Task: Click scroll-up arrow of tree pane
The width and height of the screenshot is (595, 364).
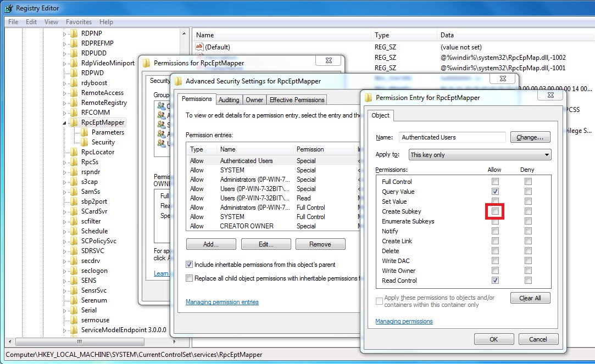Action: 184,33
